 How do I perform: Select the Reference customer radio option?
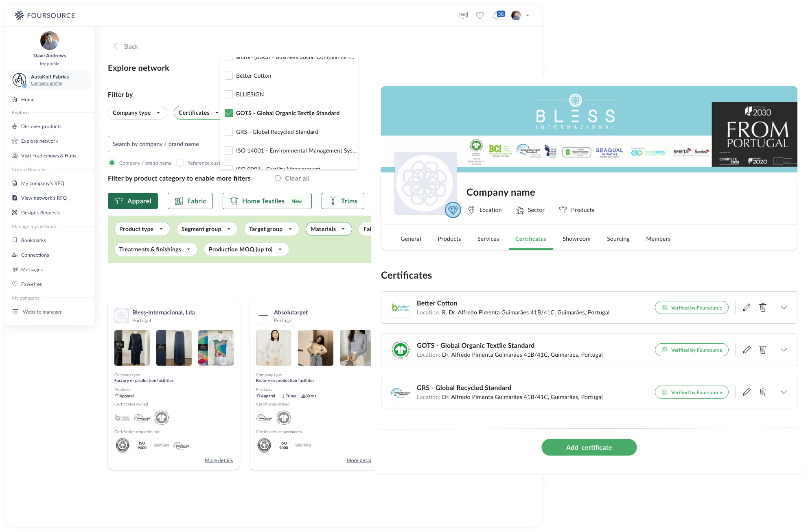180,163
